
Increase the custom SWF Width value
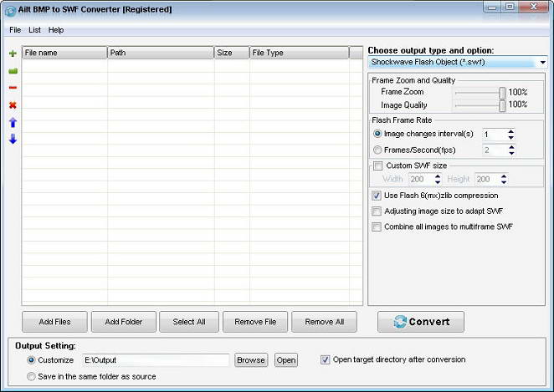438,176
